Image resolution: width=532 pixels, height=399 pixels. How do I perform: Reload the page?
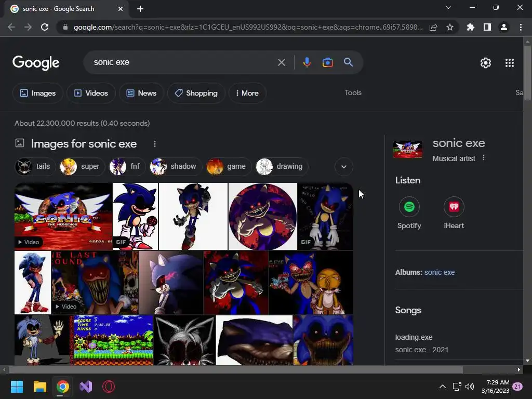pyautogui.click(x=45, y=27)
